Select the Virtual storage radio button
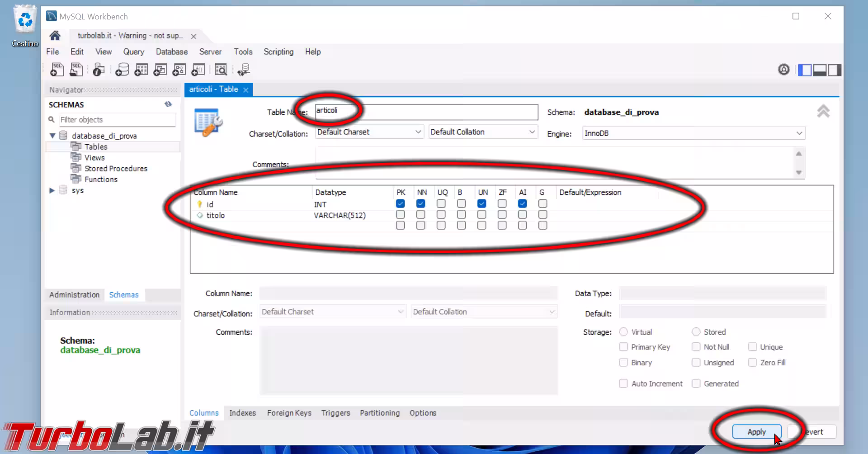This screenshot has height=454, width=868. coord(623,332)
